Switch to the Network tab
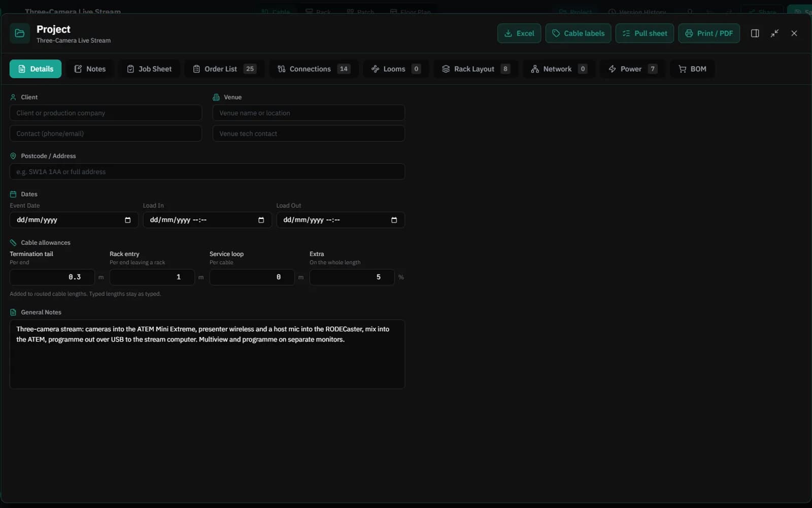The width and height of the screenshot is (812, 508). point(559,69)
